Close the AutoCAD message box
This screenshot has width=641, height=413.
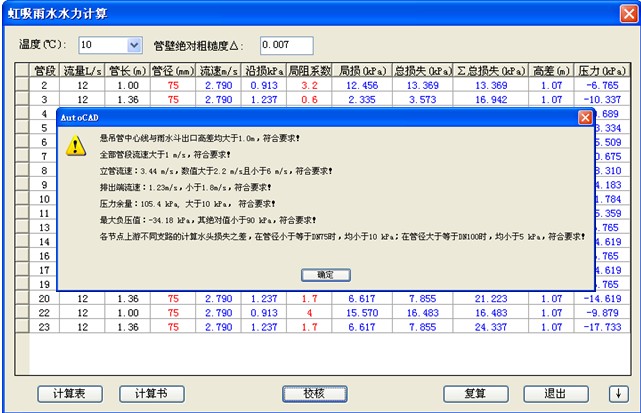pos(585,117)
